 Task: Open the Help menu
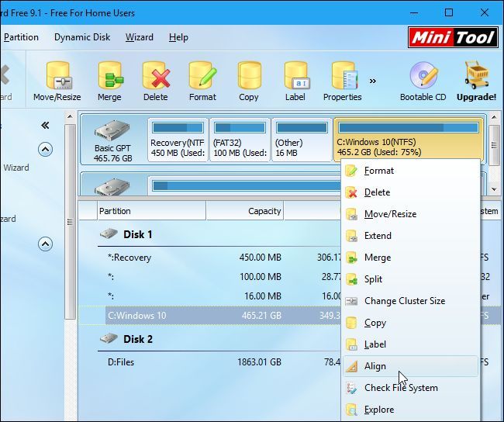click(x=178, y=37)
